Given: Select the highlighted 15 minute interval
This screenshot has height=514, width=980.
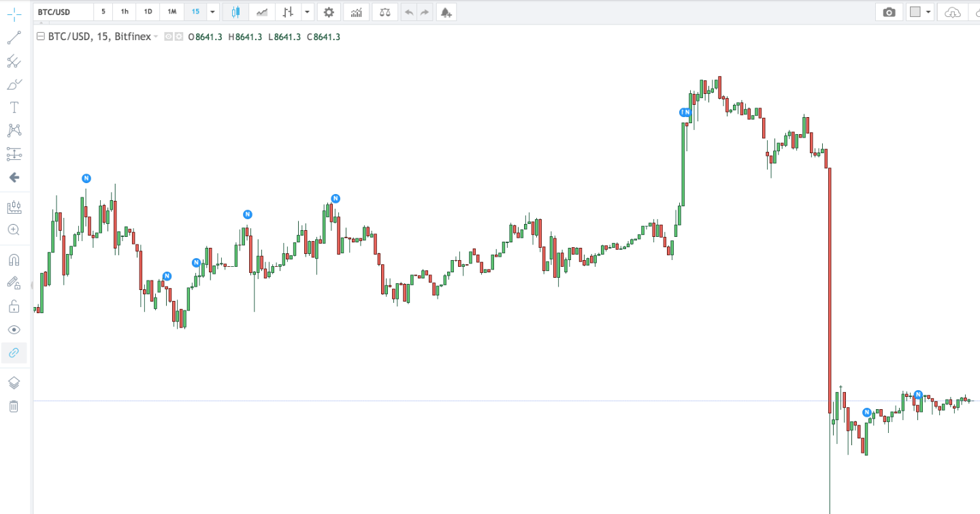Looking at the screenshot, I should point(195,12).
